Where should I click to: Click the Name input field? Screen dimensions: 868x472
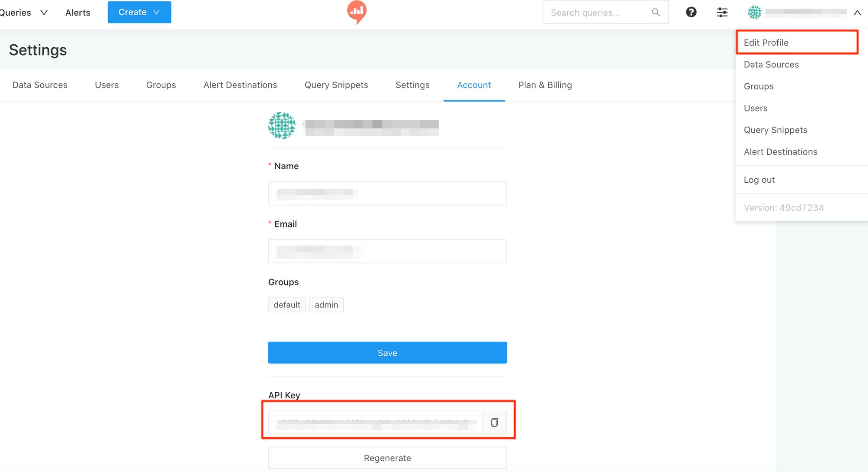[387, 193]
